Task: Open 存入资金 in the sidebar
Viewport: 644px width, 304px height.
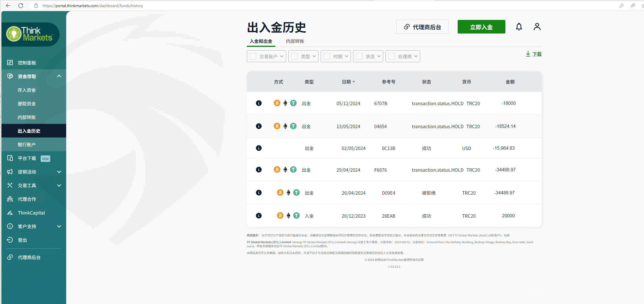Action: click(x=27, y=90)
